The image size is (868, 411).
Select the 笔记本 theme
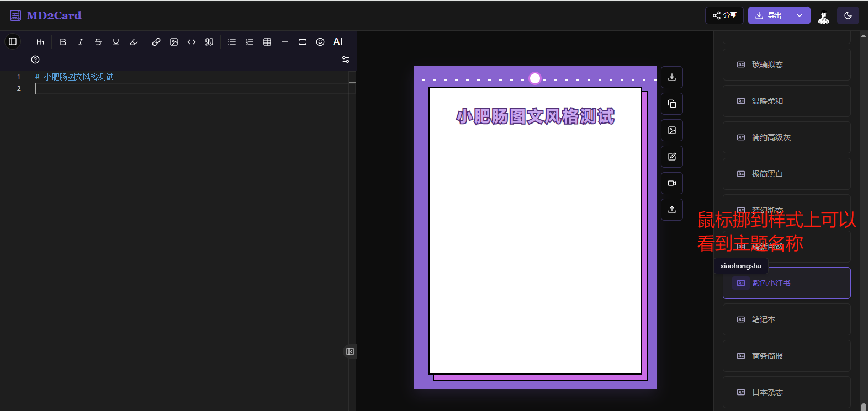(787, 319)
